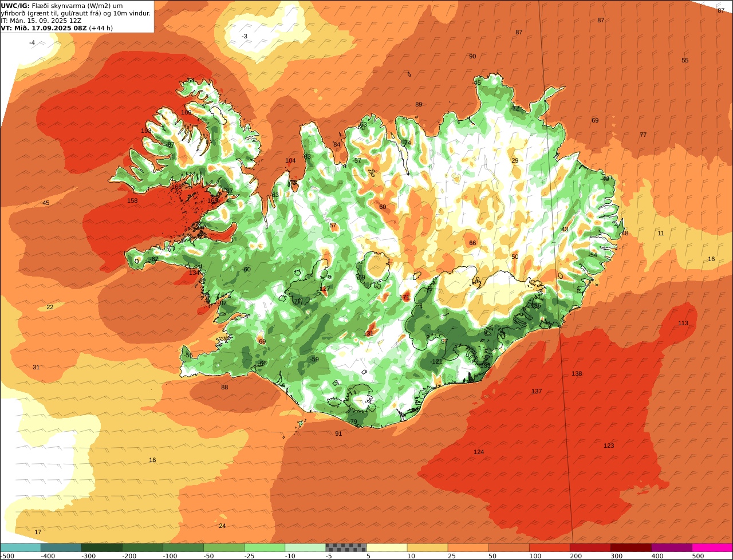
Task: Click the map value 22
Action: tap(50, 307)
